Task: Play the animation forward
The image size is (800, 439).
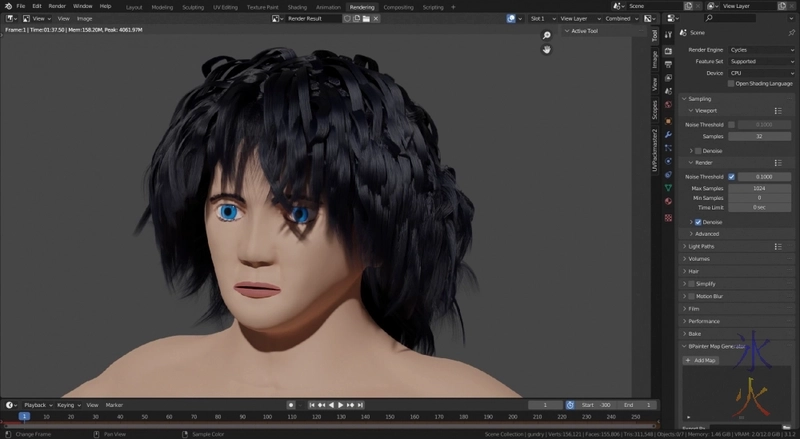Action: 340,405
